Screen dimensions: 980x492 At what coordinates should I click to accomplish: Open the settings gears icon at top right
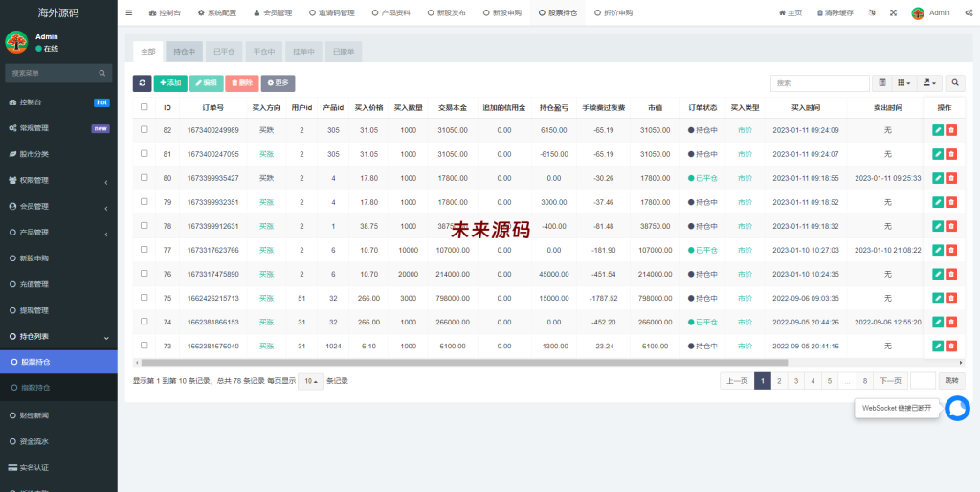[x=969, y=12]
